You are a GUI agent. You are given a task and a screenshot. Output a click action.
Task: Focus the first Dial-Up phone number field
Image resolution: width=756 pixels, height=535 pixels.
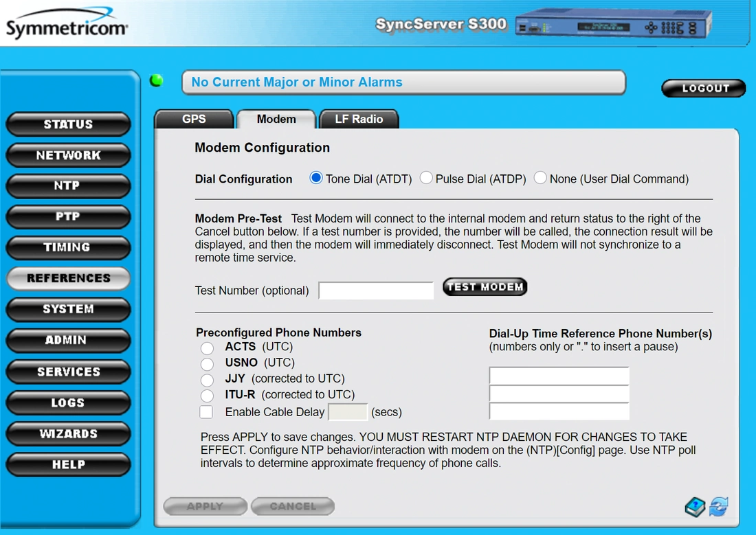point(559,376)
